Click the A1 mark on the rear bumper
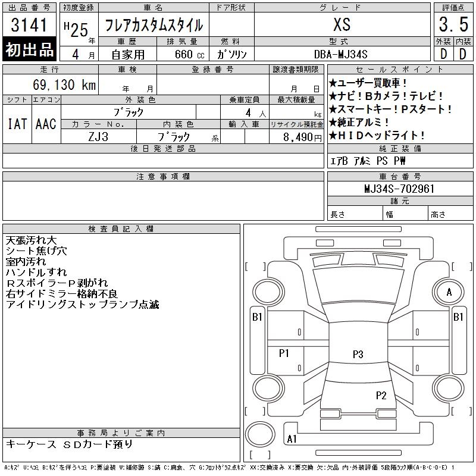Viewport: 476px width, 476px height. point(292,439)
